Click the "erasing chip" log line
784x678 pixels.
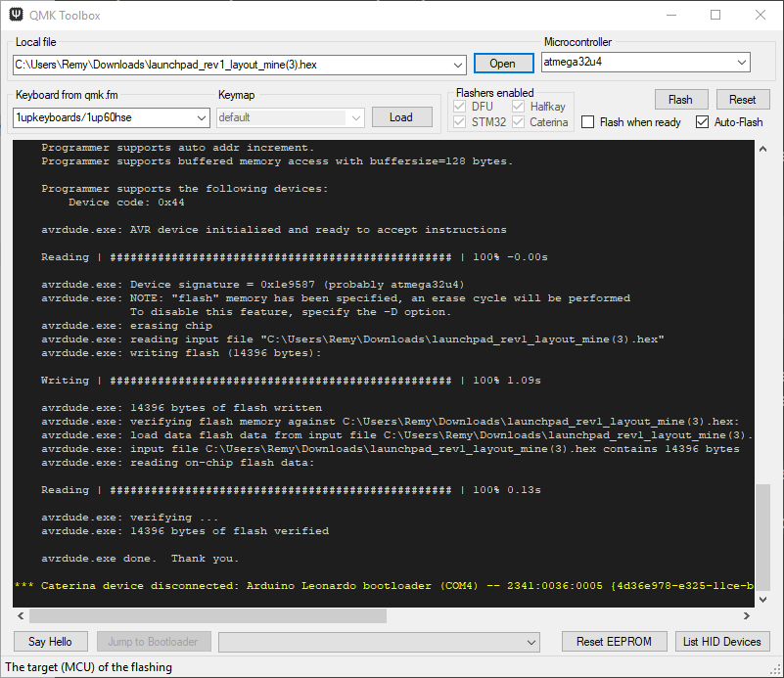[126, 325]
